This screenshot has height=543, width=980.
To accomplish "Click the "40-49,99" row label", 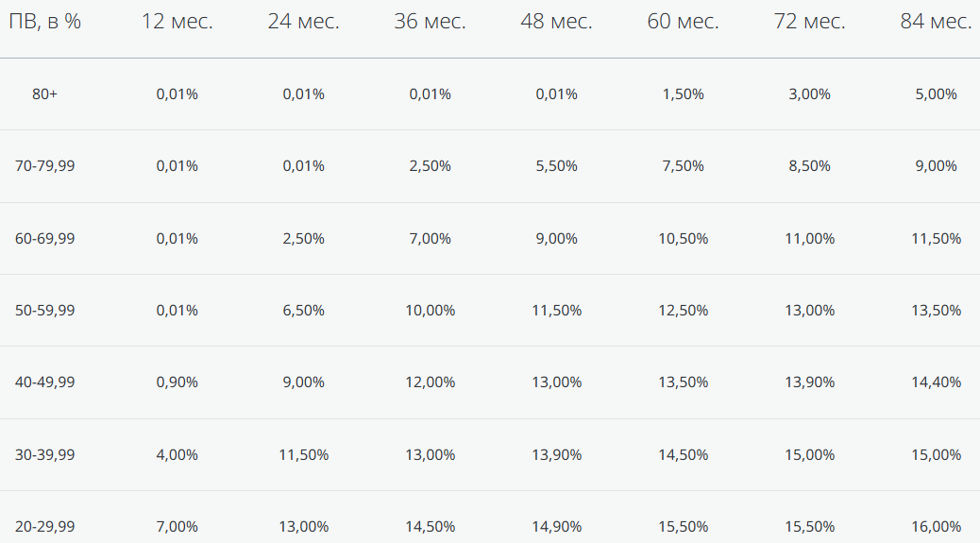I will coord(44,382).
